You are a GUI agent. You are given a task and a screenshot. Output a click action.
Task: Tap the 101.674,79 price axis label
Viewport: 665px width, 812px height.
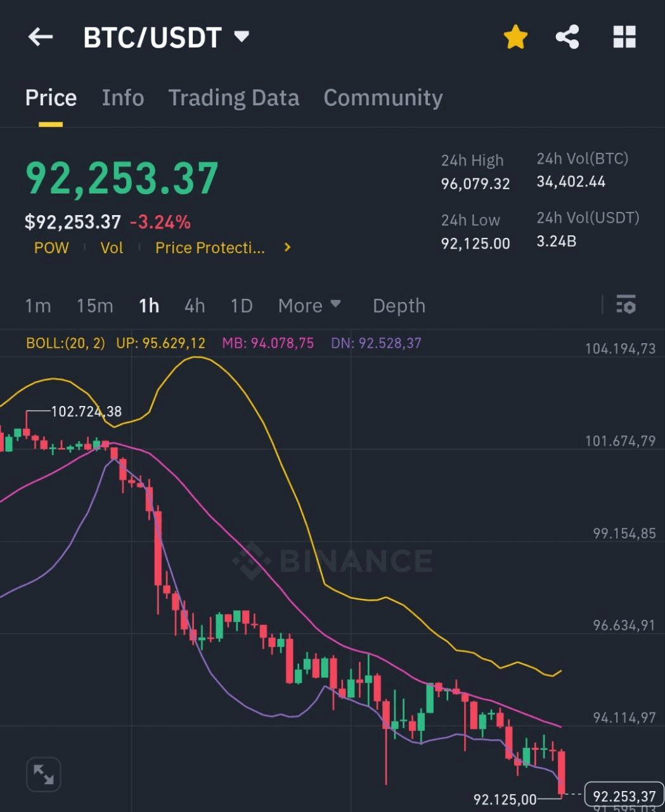[x=620, y=441]
